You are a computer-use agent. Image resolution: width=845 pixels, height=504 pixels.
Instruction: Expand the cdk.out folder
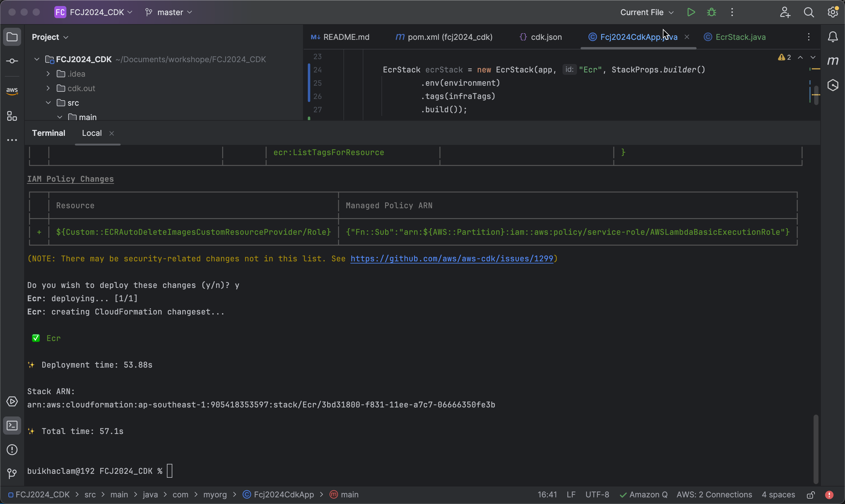click(48, 88)
